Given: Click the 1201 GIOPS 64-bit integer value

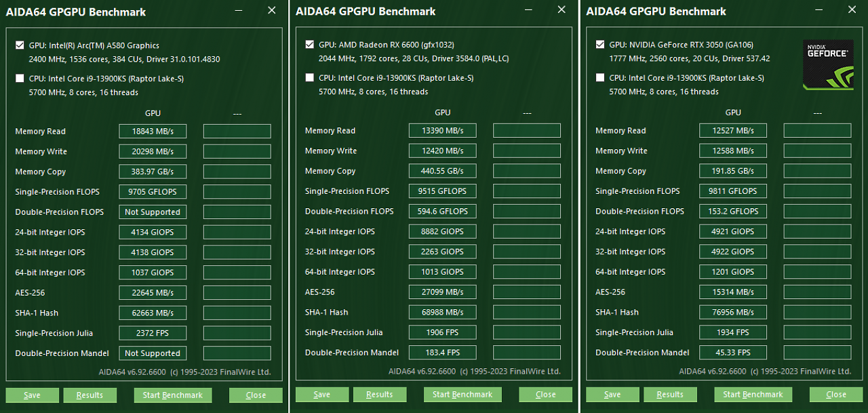Looking at the screenshot, I should (733, 272).
